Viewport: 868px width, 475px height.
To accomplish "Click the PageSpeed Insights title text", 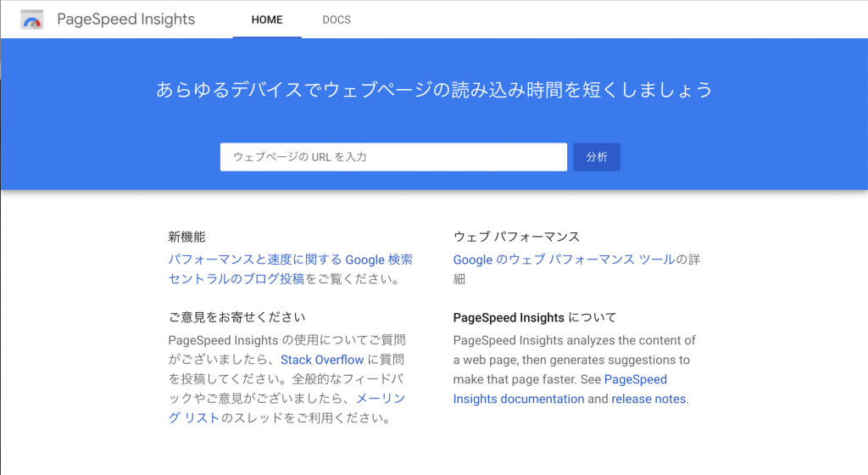I will click(125, 20).
